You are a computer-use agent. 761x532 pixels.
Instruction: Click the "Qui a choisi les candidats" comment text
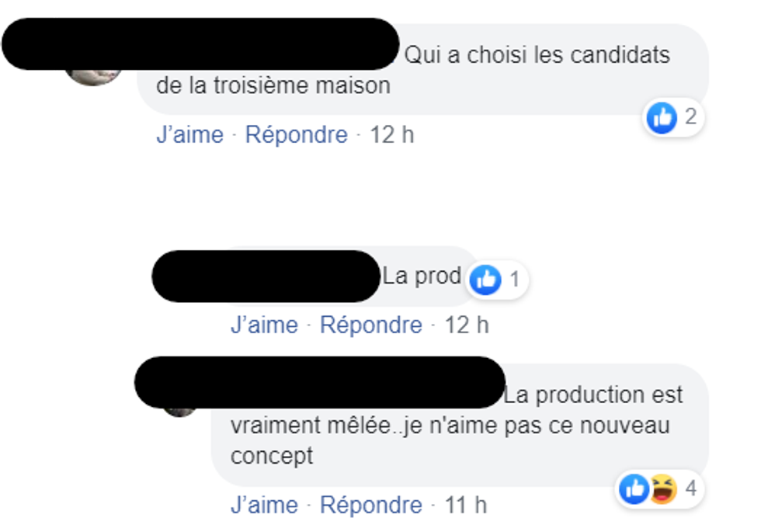[536, 56]
